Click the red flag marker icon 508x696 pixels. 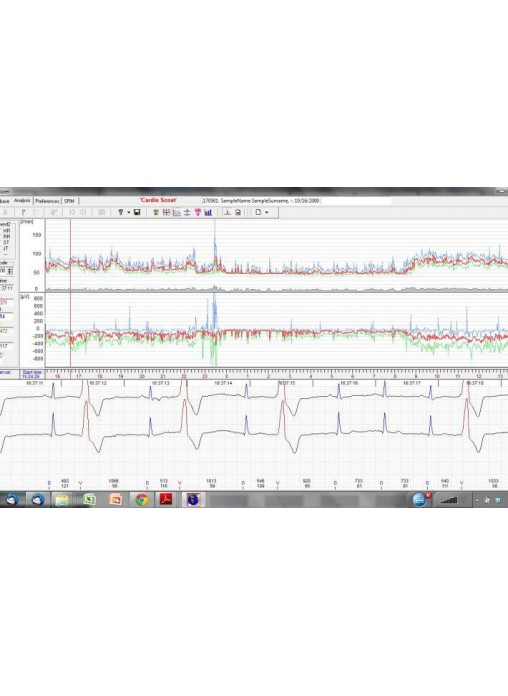[24, 213]
